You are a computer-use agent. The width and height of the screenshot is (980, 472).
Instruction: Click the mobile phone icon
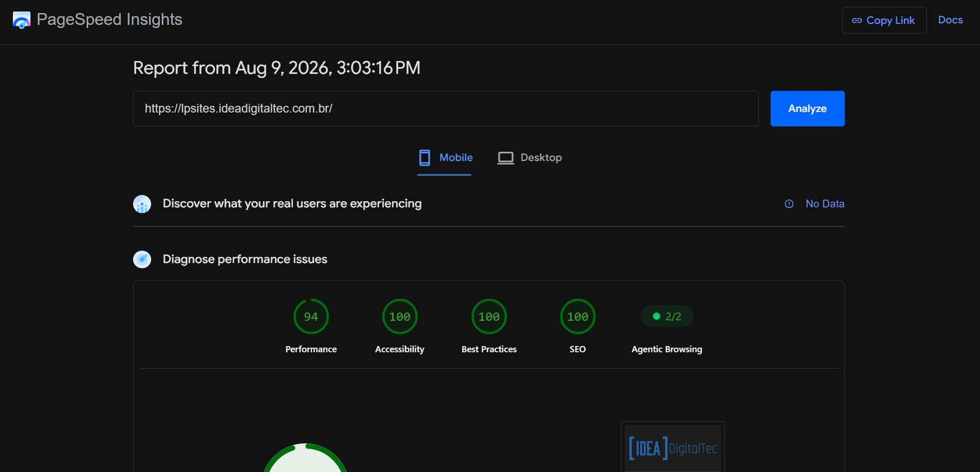pos(424,158)
